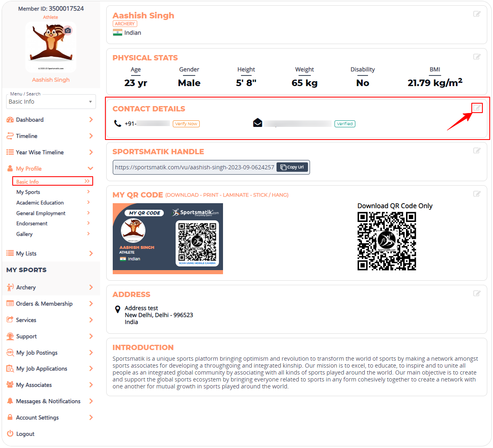Click the standalone QR code image
Image resolution: width=493 pixels, height=448 pixels.
(387, 241)
